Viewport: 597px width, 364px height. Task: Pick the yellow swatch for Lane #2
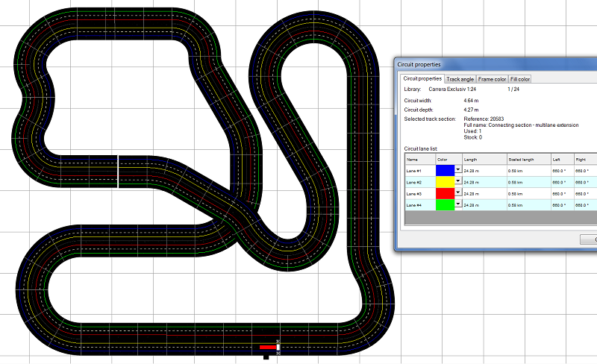click(x=445, y=182)
